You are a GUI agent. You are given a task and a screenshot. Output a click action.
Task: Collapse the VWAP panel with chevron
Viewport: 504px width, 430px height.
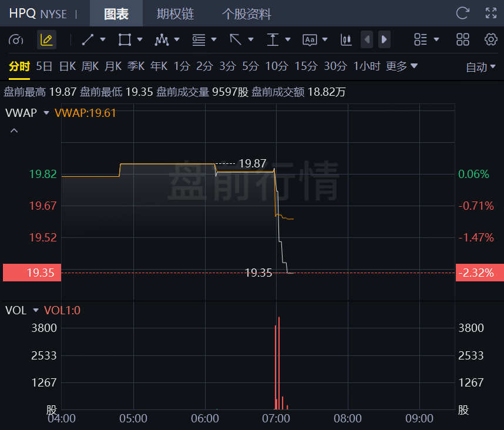coord(14,130)
